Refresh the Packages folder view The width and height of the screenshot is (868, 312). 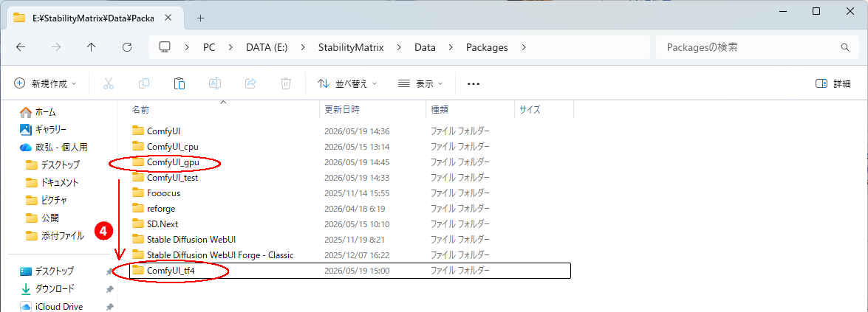[x=127, y=47]
